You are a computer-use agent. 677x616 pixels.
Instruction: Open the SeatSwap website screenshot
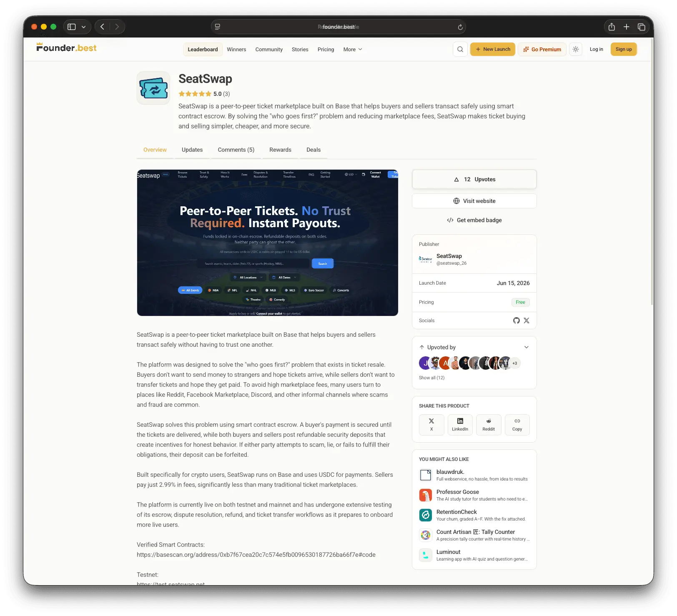tap(267, 243)
